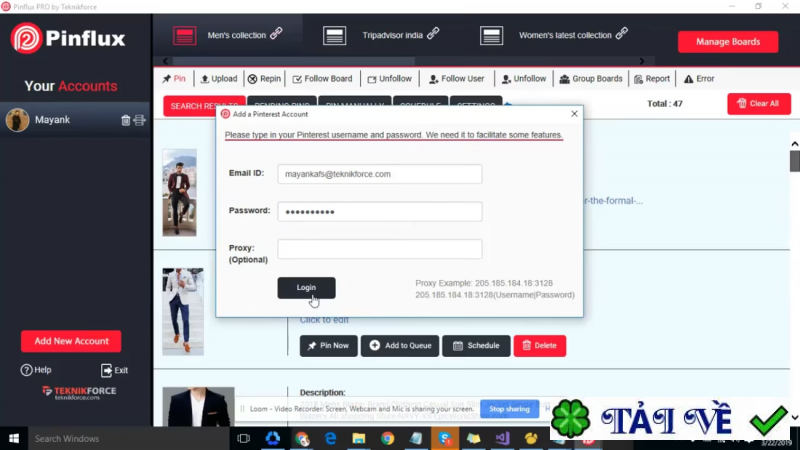Switch to the Follow Board tab

coord(322,79)
